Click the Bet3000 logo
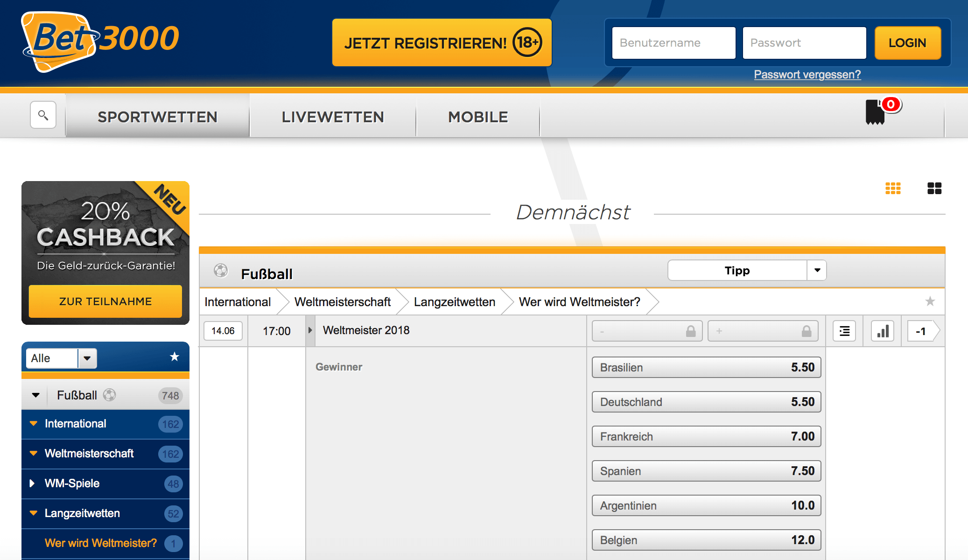968x560 pixels. (x=100, y=42)
